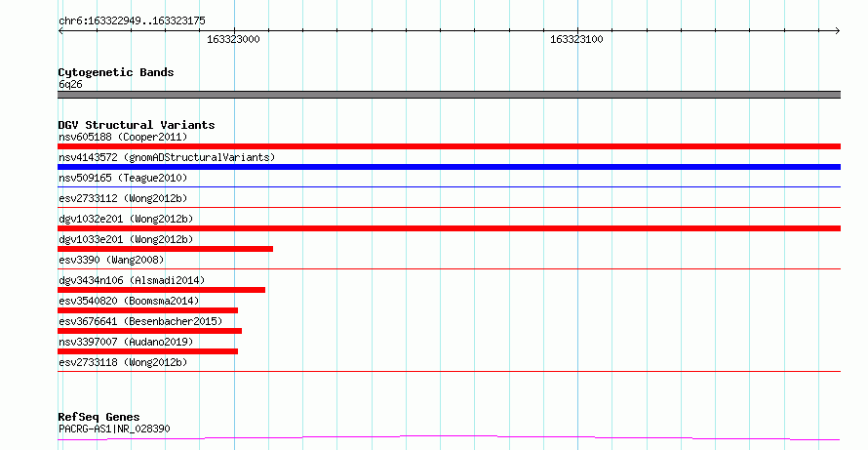The height and width of the screenshot is (450, 868).
Task: Click the 6q26 cytogenetic band label
Action: point(70,84)
